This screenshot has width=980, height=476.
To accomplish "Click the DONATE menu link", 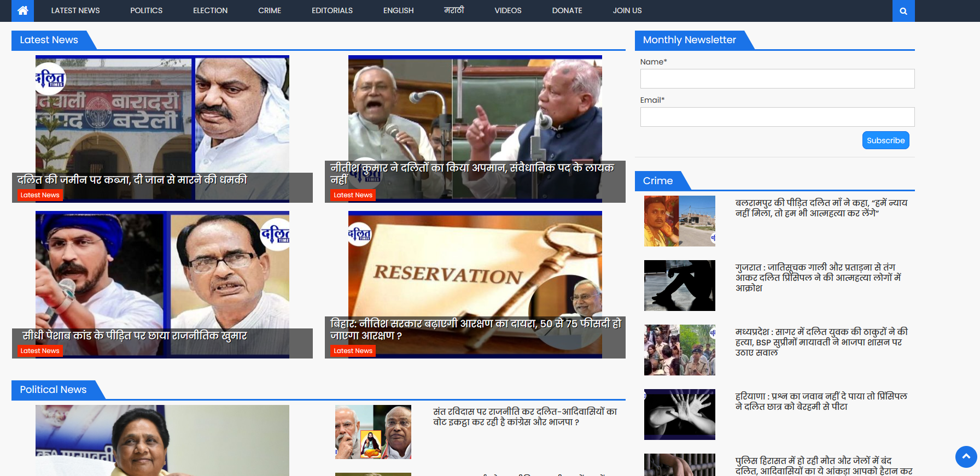I will [x=567, y=10].
